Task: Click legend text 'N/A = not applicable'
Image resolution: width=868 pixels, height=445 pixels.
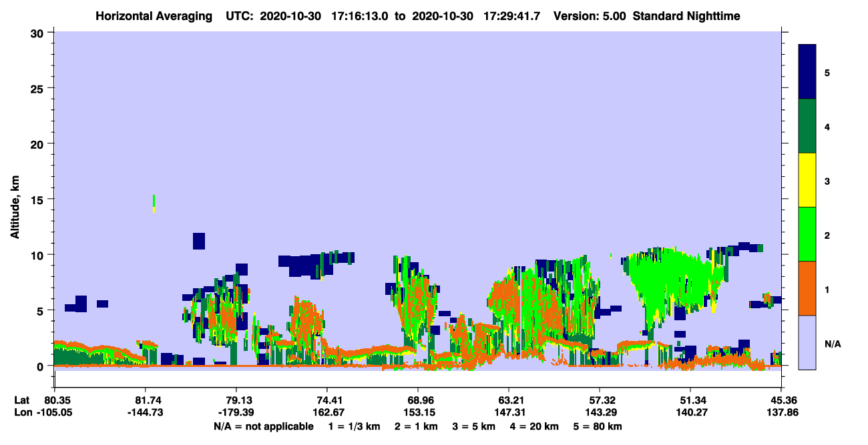Action: pyautogui.click(x=264, y=426)
